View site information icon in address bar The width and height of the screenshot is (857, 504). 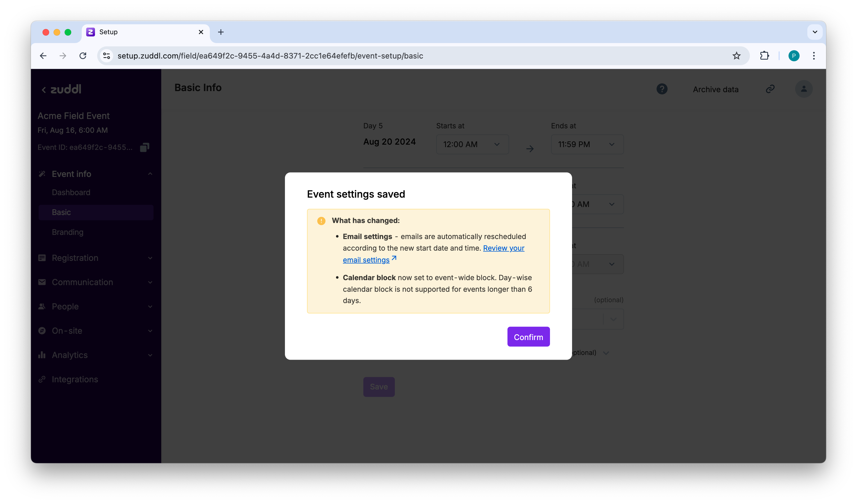click(x=107, y=56)
